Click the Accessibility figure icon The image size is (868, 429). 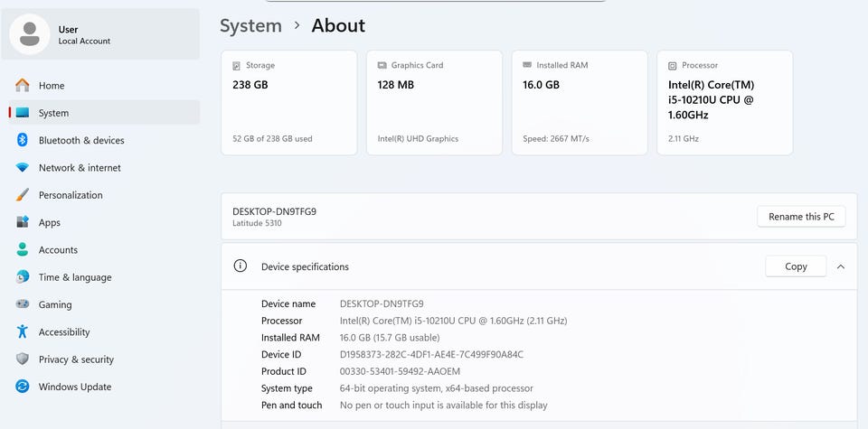23,332
